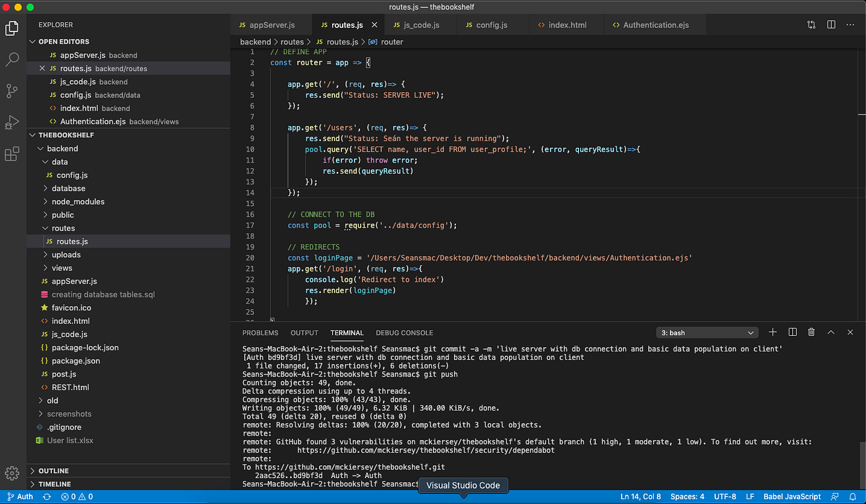Viewport: 866px width, 504px height.
Task: Open the terminal selector dropdown showing 3: bash
Action: (x=707, y=332)
